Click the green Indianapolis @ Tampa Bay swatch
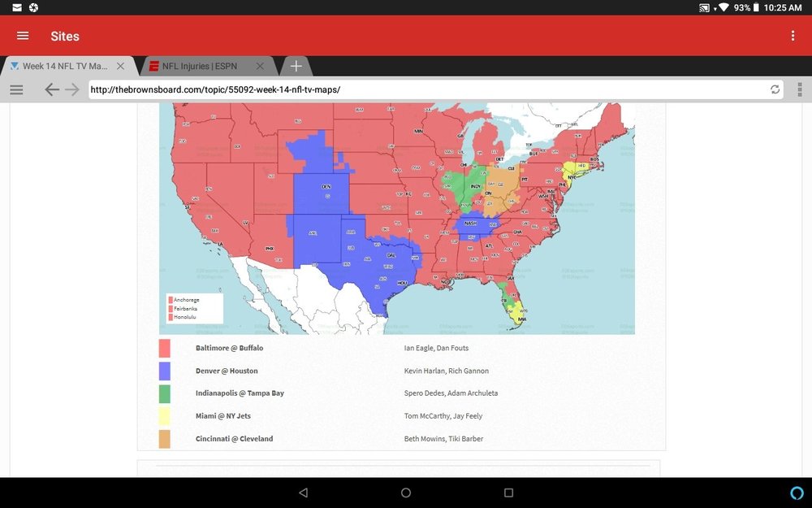The height and width of the screenshot is (508, 812). [x=165, y=393]
